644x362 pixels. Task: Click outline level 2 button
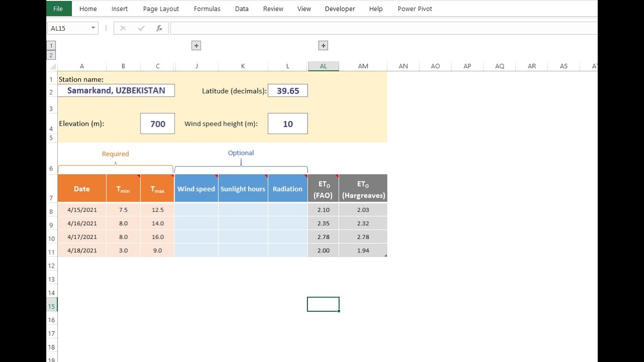click(51, 55)
